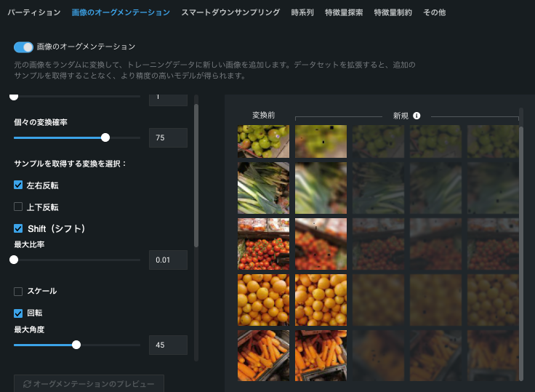Select the 画像のオーグメンテーション tab

[121, 12]
